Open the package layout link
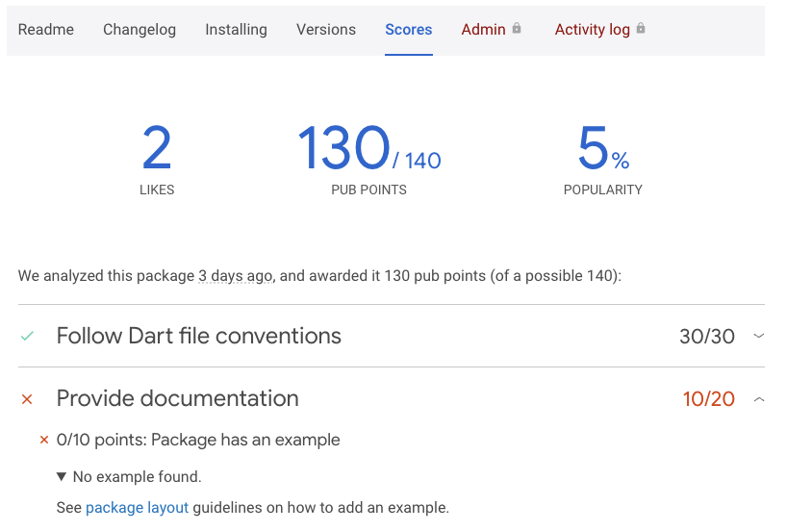 [x=137, y=507]
